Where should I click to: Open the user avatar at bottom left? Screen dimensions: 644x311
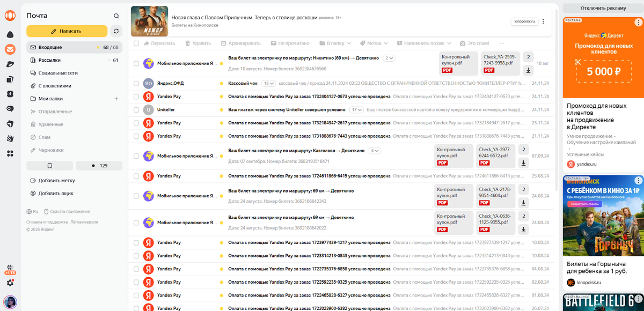(10, 301)
